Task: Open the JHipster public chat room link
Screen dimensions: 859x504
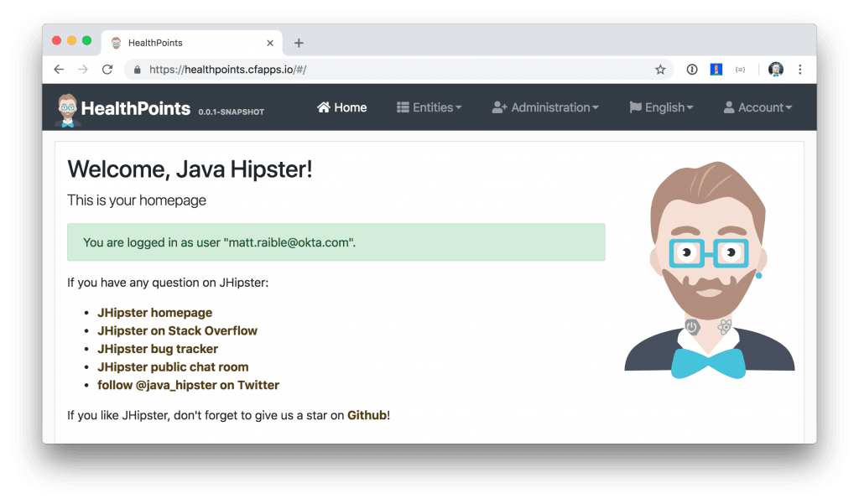Action: pos(173,367)
